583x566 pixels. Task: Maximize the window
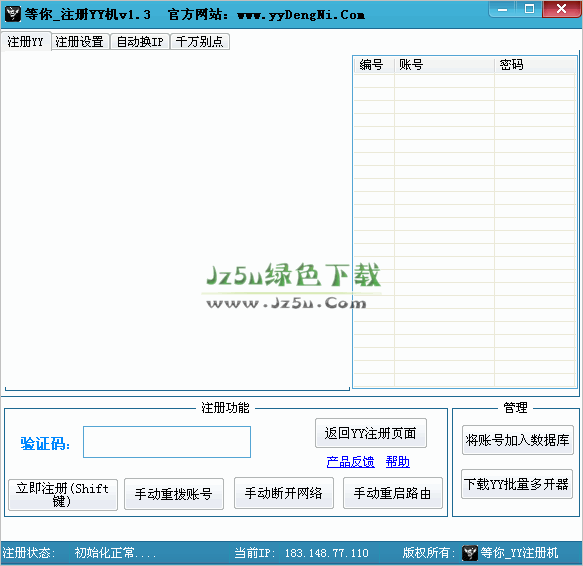tap(529, 9)
